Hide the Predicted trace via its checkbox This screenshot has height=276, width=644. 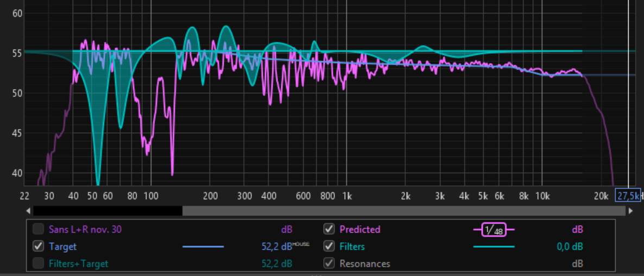(x=329, y=229)
